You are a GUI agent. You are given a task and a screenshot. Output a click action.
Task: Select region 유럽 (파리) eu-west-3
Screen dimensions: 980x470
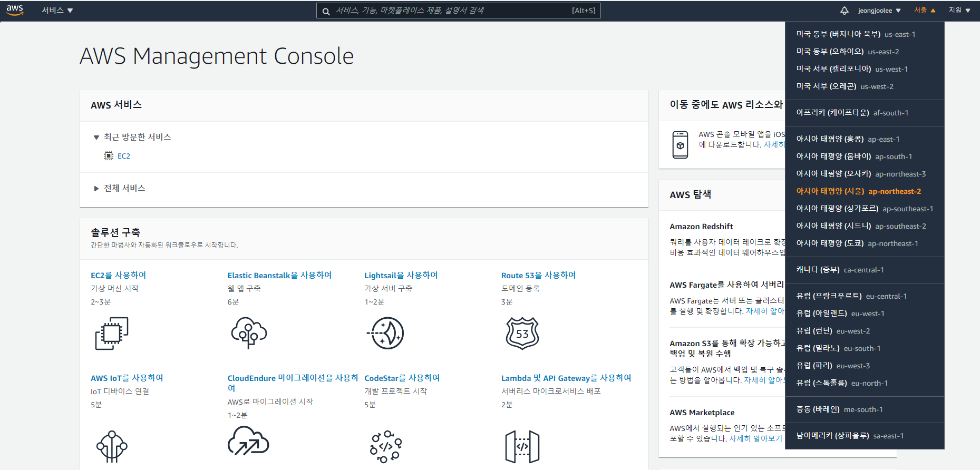(865, 366)
